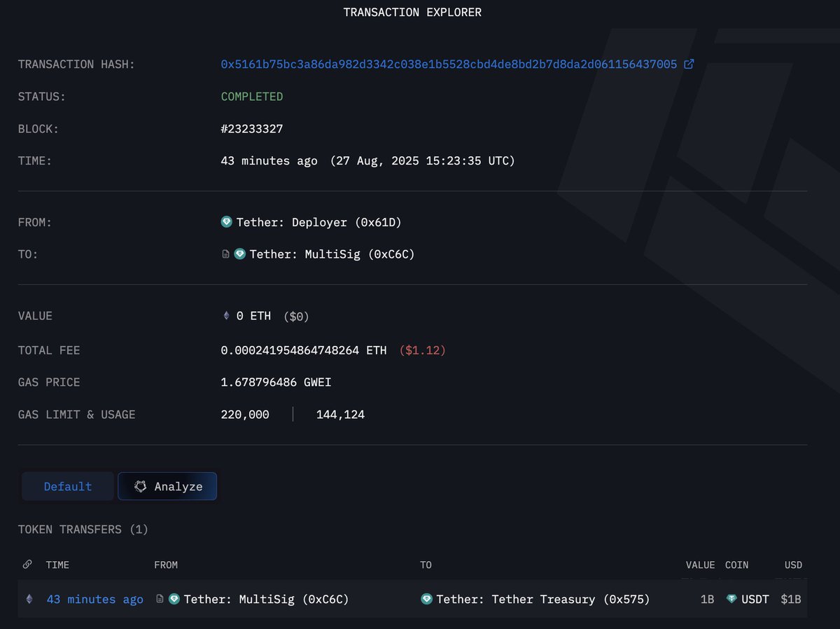Click contract document icon in TO row
Screen dimensions: 840x629
click(x=225, y=254)
